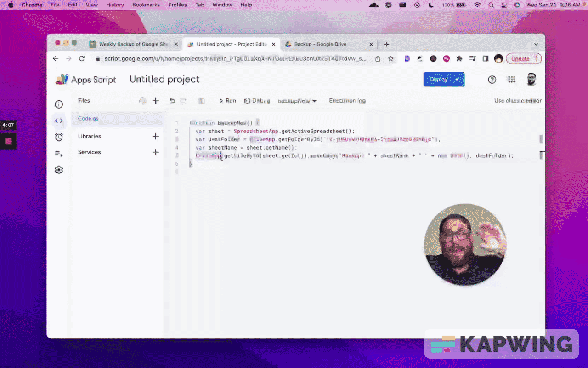Sort files alphabetically with AZ icon
This screenshot has width=588, height=368.
click(x=142, y=101)
